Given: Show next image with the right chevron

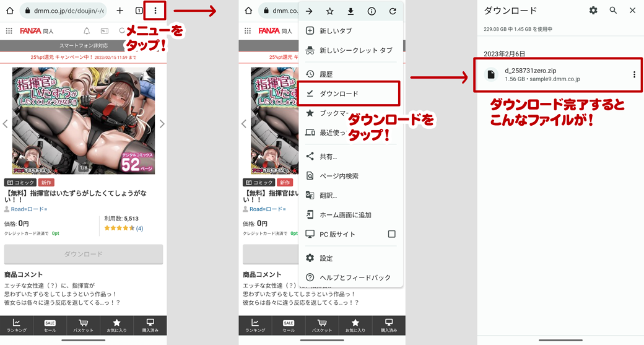Looking at the screenshot, I should (x=162, y=124).
